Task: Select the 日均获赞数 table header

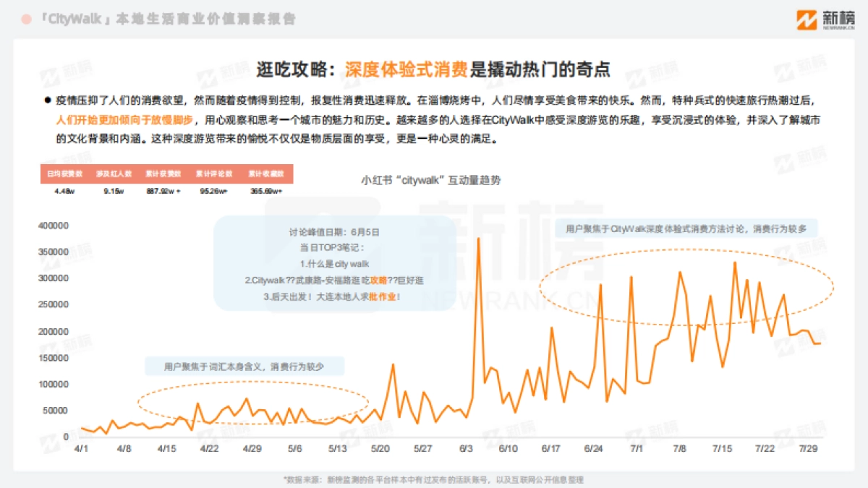Action: pyautogui.click(x=65, y=174)
